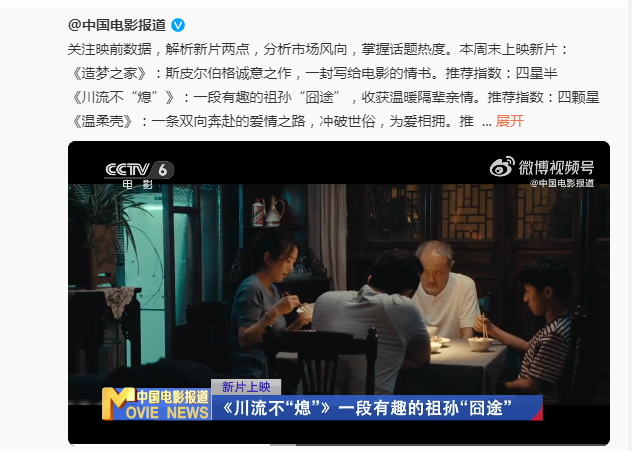Image resolution: width=632 pixels, height=451 pixels.
Task: Click the ellipsis before 展开
Action: click(x=486, y=122)
